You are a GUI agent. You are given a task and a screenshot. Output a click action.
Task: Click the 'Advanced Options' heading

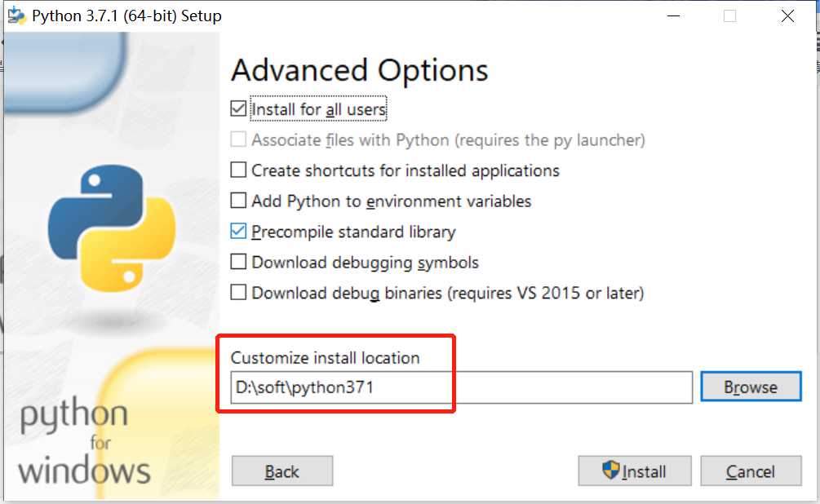coord(360,70)
